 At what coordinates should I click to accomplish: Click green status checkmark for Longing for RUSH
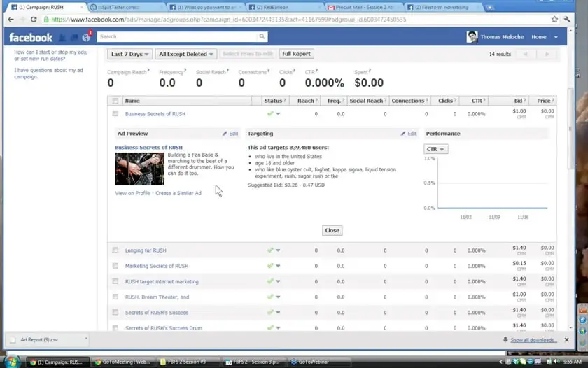270,250
